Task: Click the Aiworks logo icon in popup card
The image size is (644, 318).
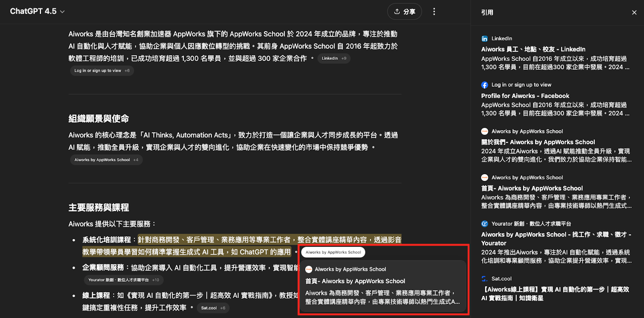Action: [x=309, y=269]
